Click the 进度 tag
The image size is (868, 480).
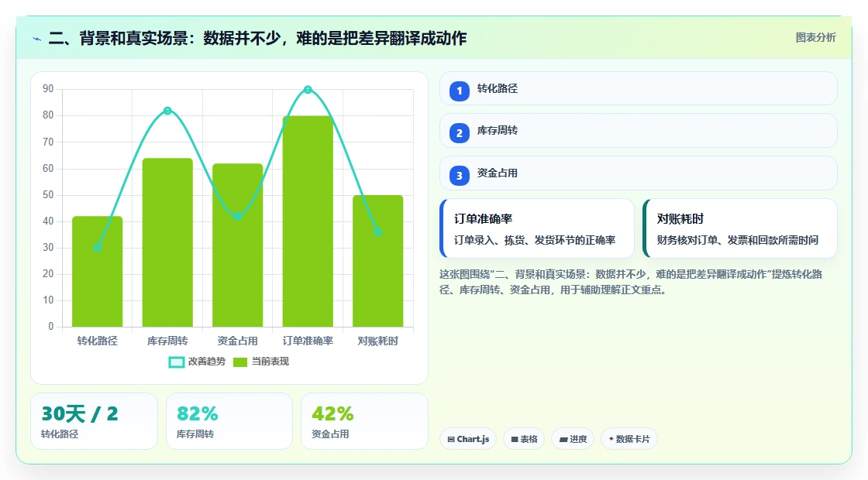(573, 439)
